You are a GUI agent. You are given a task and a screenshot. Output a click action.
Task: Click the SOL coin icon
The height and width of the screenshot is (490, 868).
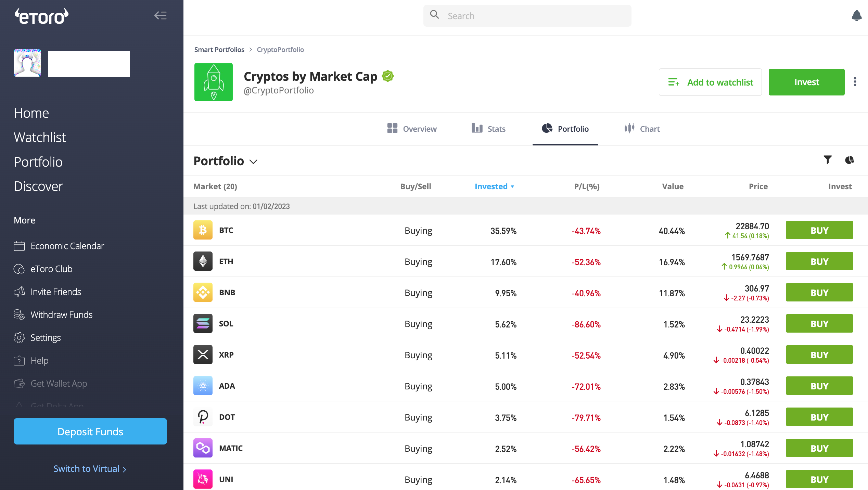coord(203,323)
